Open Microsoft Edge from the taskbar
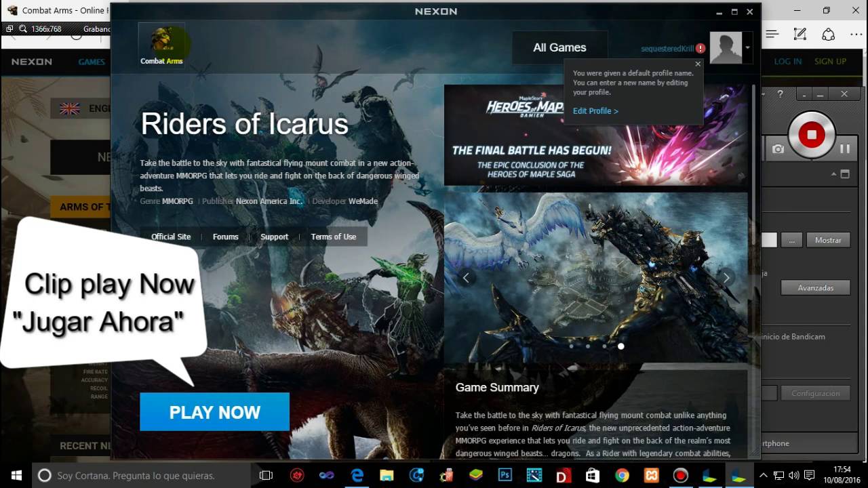868x488 pixels. tap(357, 475)
